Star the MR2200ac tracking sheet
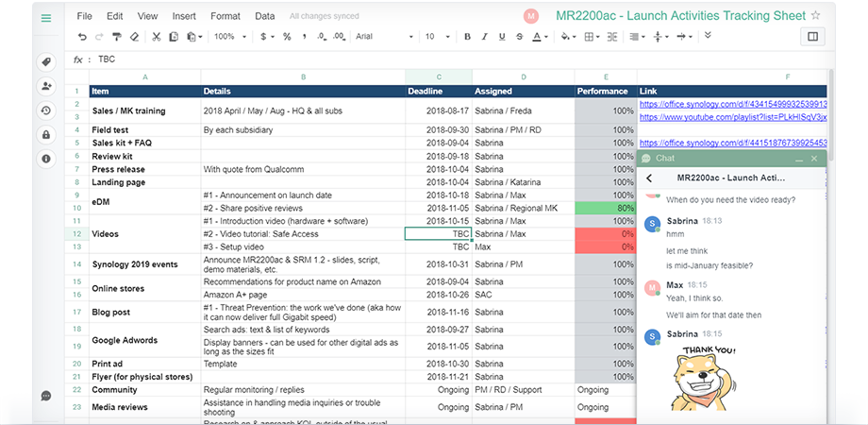The image size is (868, 425). pyautogui.click(x=815, y=15)
